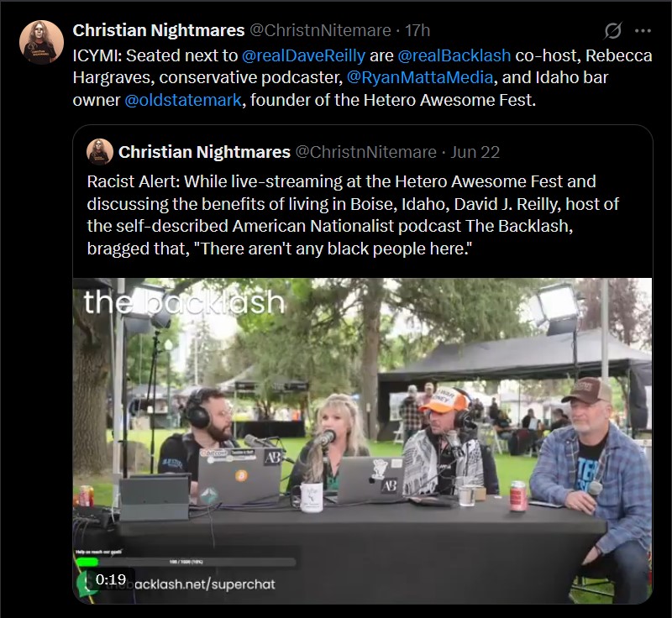The image size is (672, 618).
Task: Click the green superchat goal progress bar
Action: point(185,562)
